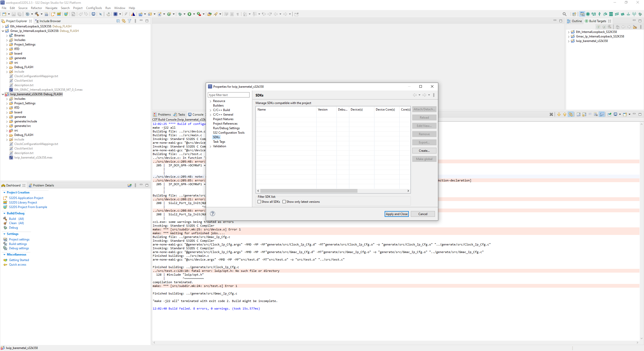Click the Build hammer icon in toolbar
The image size is (644, 351).
pyautogui.click(x=37, y=14)
